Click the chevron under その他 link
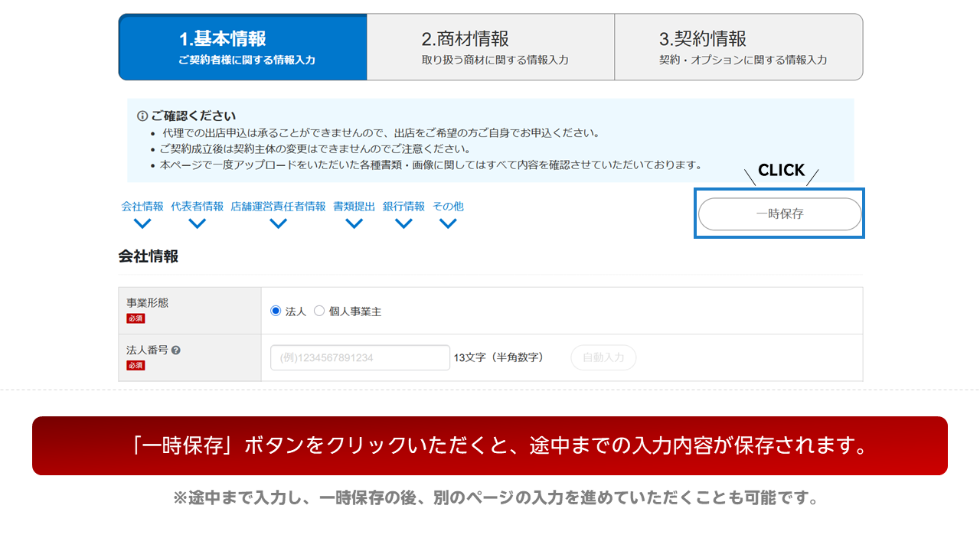980x551 pixels. [x=448, y=223]
